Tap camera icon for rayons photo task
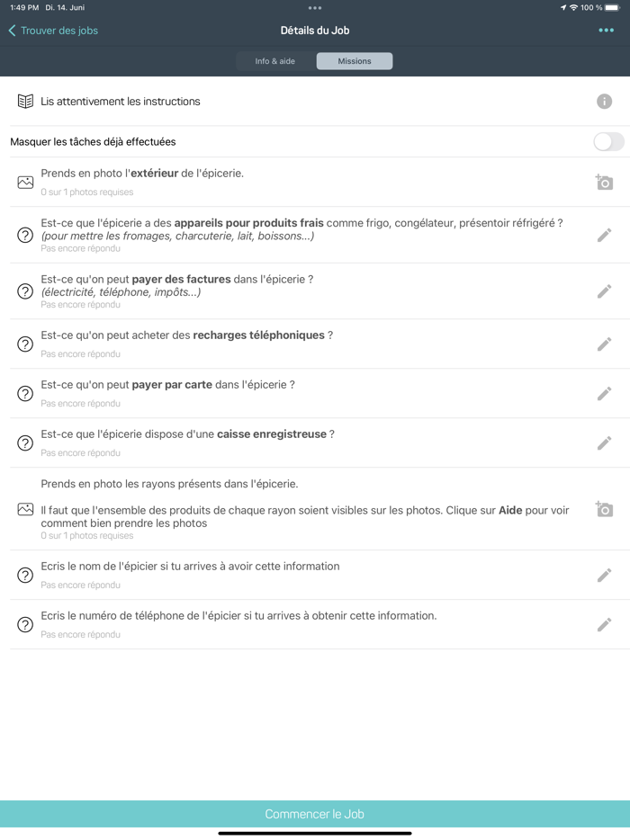630x840 pixels. [x=604, y=509]
